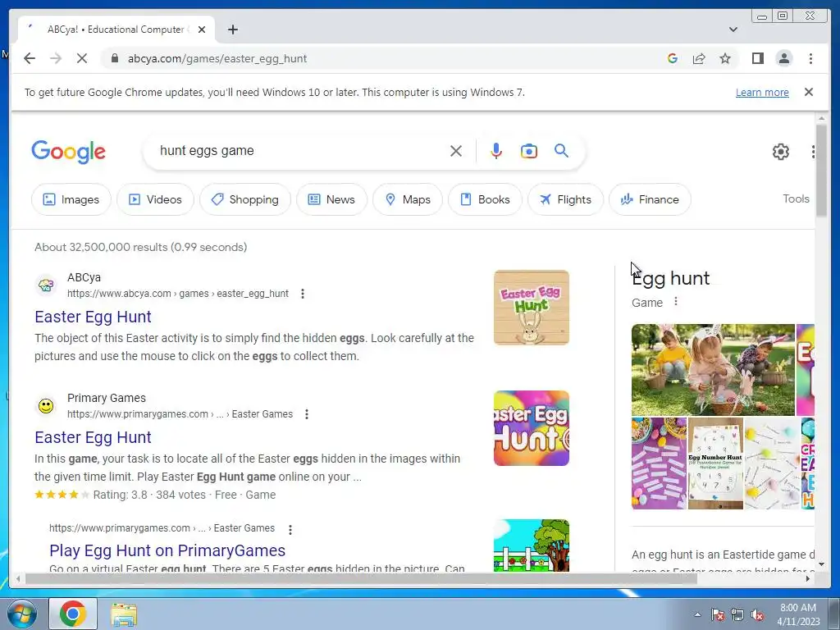
Task: Go back to the previous page
Action: (x=30, y=58)
